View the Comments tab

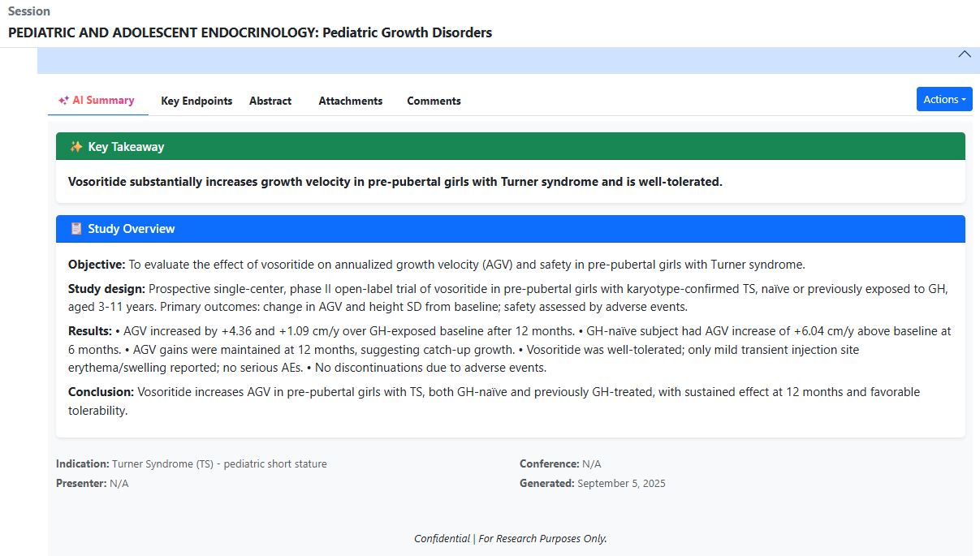point(434,101)
